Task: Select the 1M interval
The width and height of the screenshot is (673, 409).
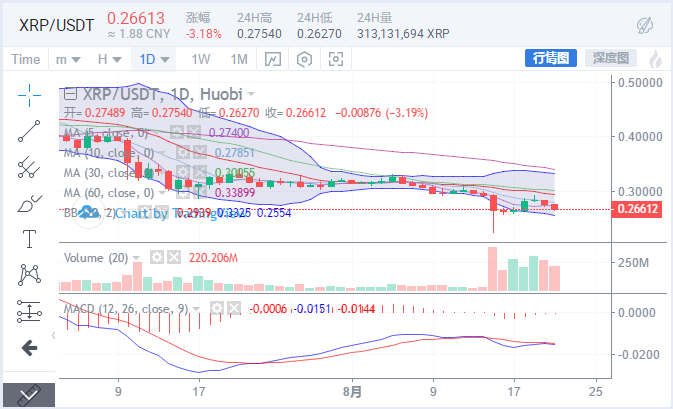Action: point(239,59)
